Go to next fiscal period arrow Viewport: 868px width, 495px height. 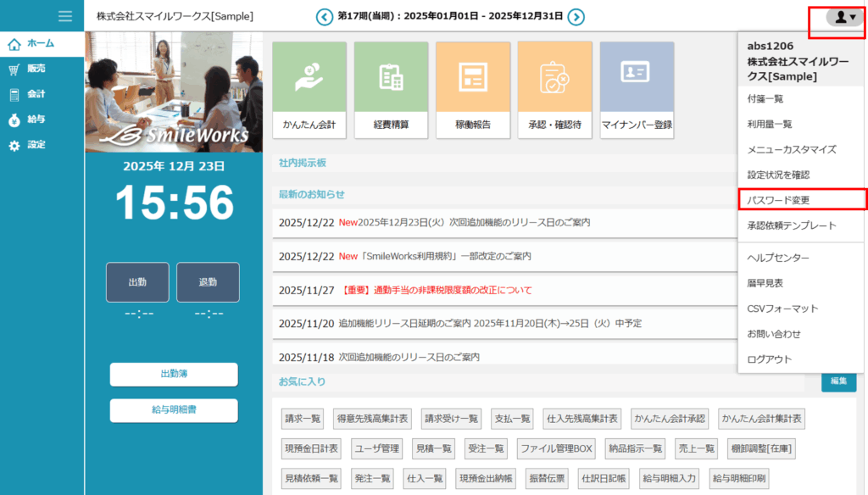pyautogui.click(x=576, y=17)
